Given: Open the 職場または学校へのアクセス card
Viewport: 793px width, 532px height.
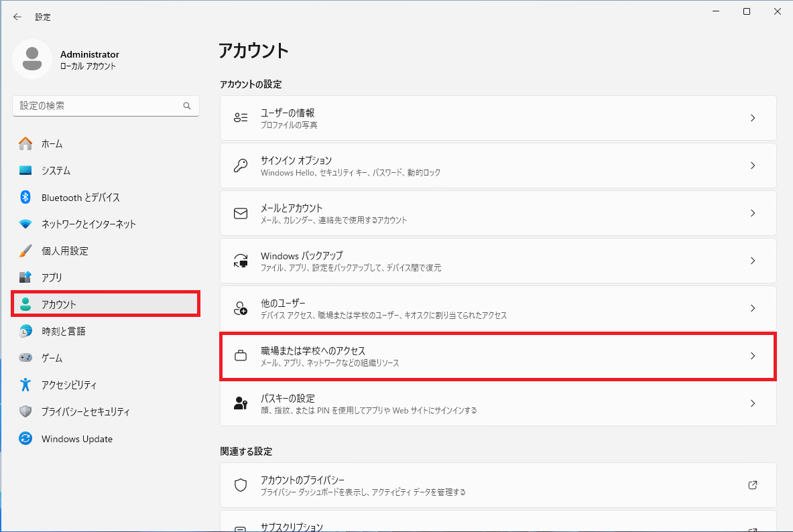Looking at the screenshot, I should click(x=498, y=356).
